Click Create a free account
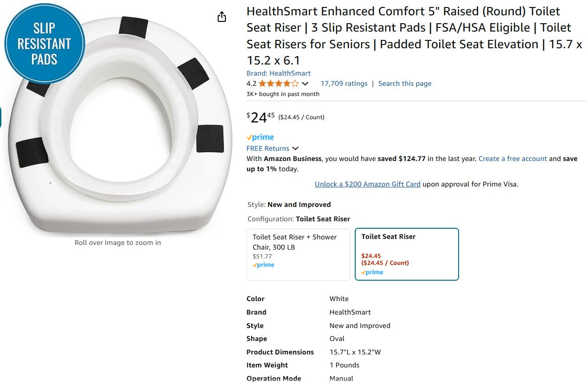588x386 pixels. click(x=512, y=159)
